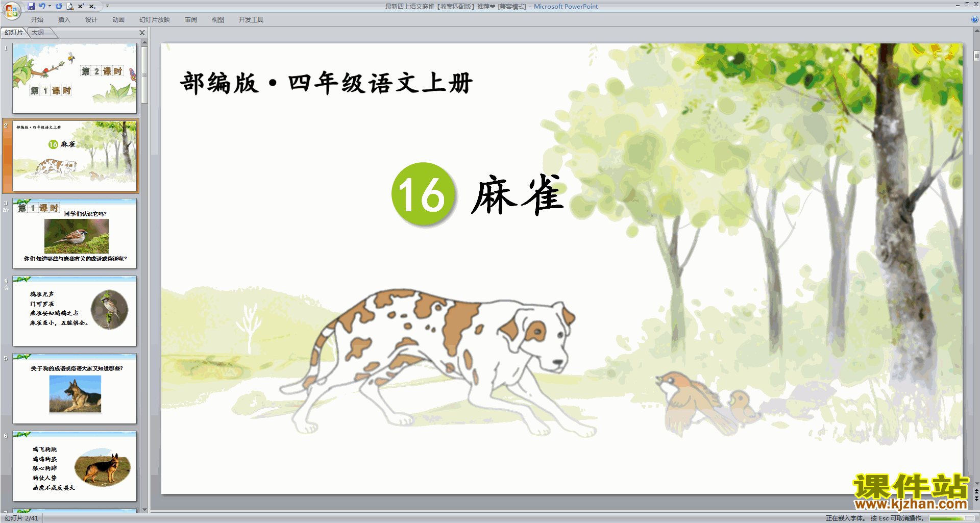Open the 开始 ribbon tab
Image resolution: width=980 pixels, height=523 pixels.
[x=37, y=20]
